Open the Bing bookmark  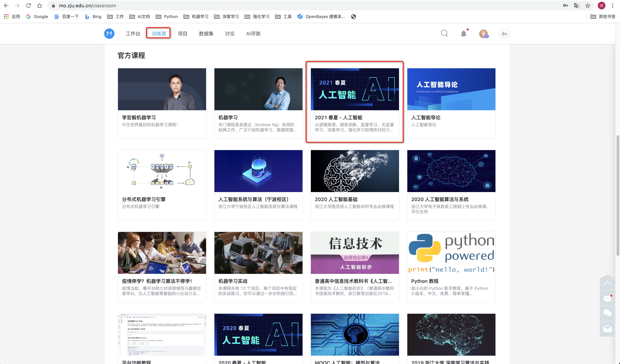coord(93,16)
